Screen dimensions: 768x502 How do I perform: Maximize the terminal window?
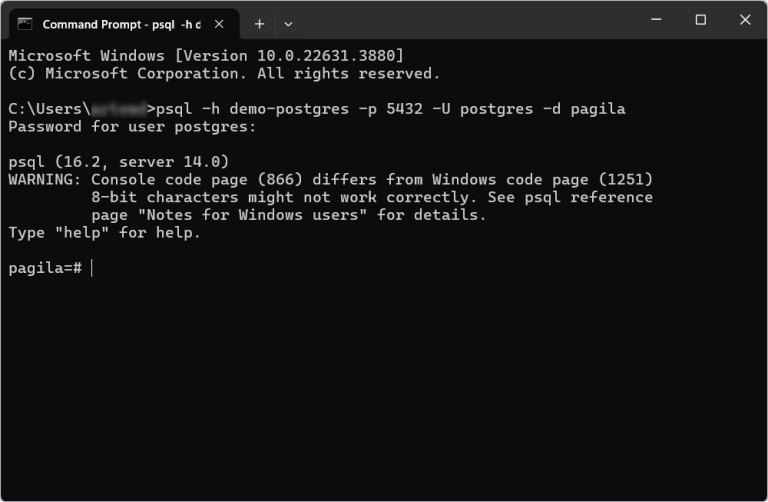(700, 20)
